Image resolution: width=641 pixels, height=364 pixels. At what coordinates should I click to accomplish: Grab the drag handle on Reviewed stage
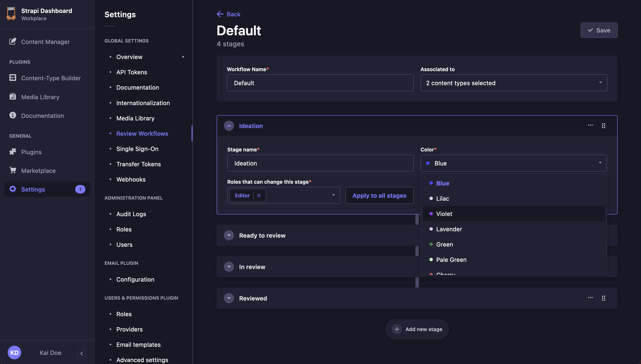point(604,298)
